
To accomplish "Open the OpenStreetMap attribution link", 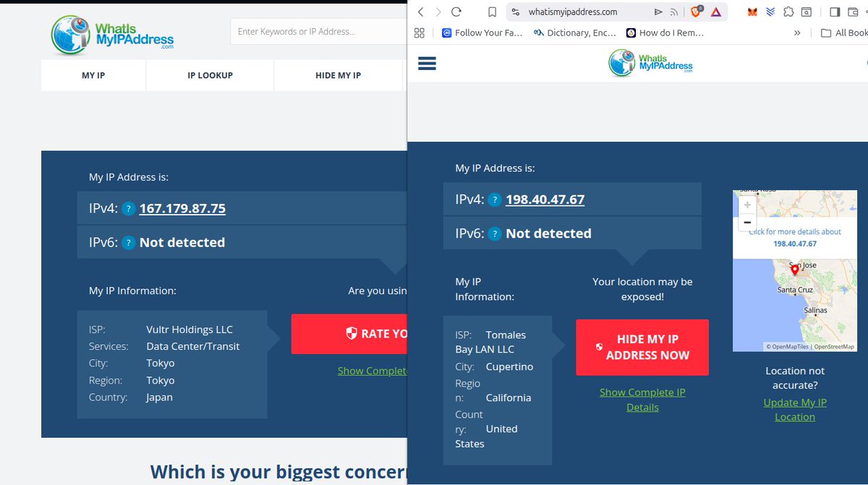I will click(x=834, y=347).
